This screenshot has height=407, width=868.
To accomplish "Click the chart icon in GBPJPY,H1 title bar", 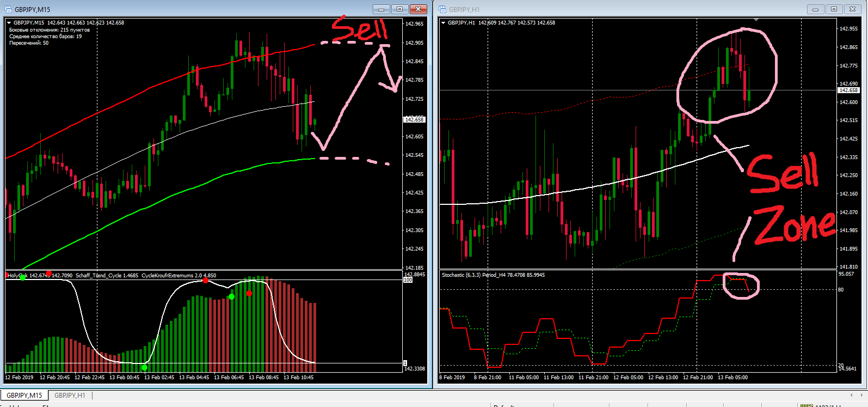I will pos(442,9).
